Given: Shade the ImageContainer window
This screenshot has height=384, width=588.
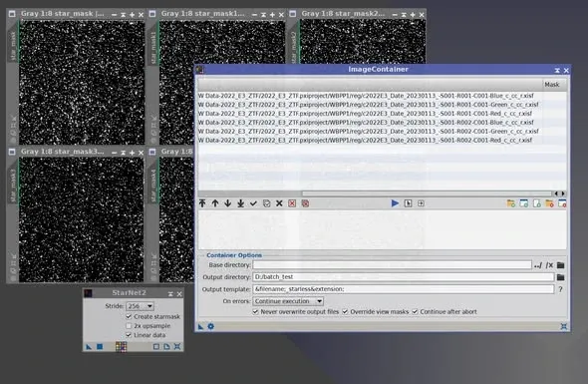Looking at the screenshot, I should point(557,70).
